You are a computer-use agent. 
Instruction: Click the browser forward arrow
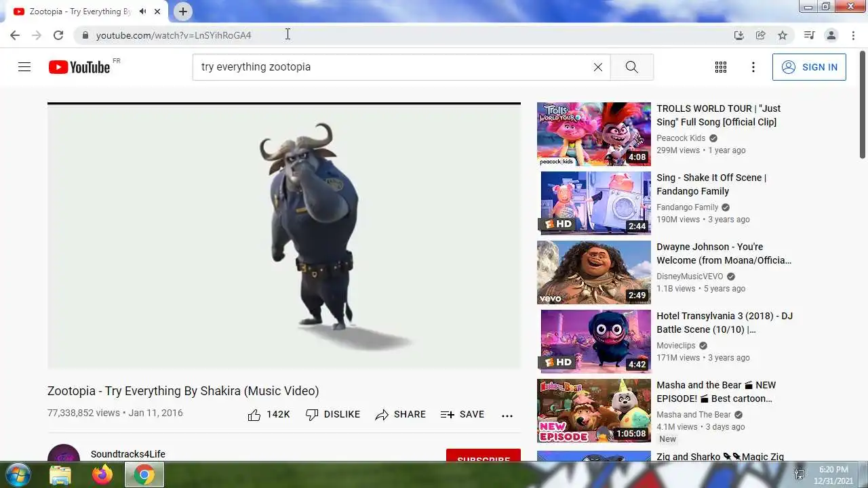pos(37,35)
